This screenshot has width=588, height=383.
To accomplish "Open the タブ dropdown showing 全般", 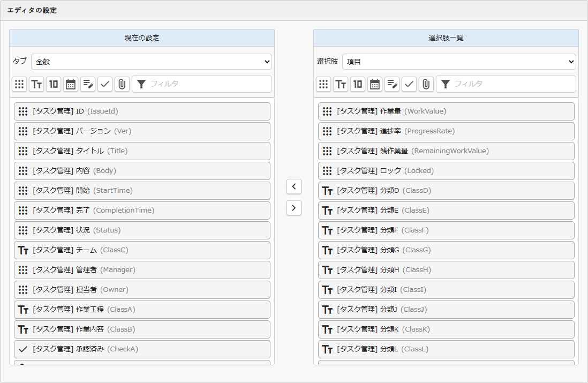I will coord(152,62).
